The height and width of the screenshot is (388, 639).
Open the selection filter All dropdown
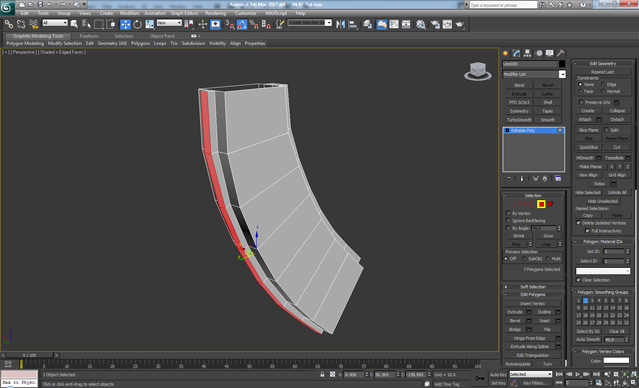point(55,23)
